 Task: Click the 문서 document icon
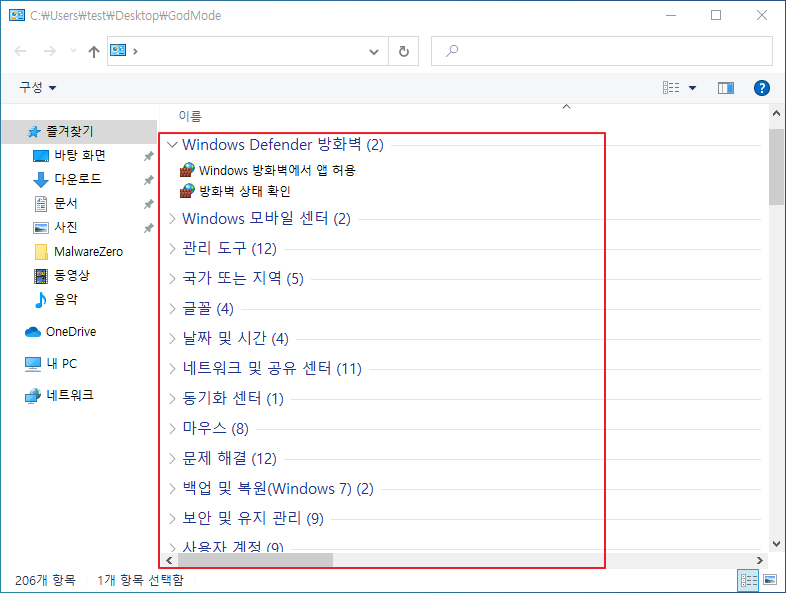41,204
